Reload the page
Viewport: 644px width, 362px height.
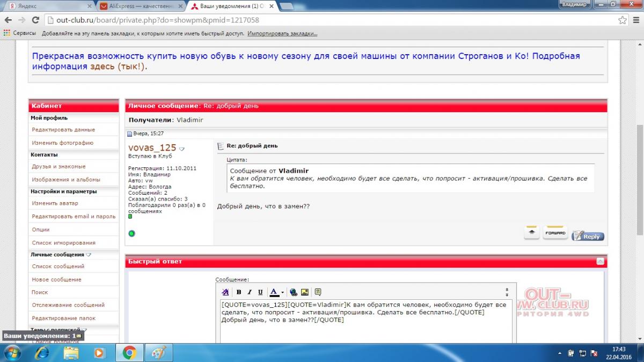(x=35, y=20)
